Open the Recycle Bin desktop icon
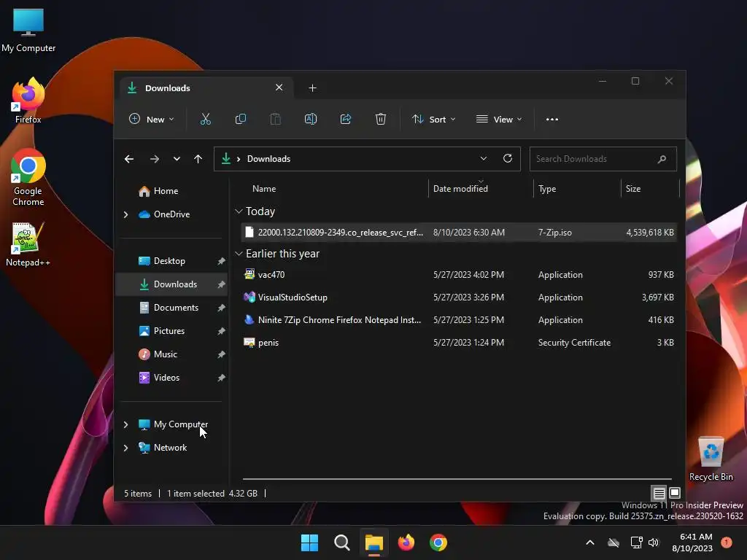This screenshot has height=560, width=747. [x=711, y=459]
